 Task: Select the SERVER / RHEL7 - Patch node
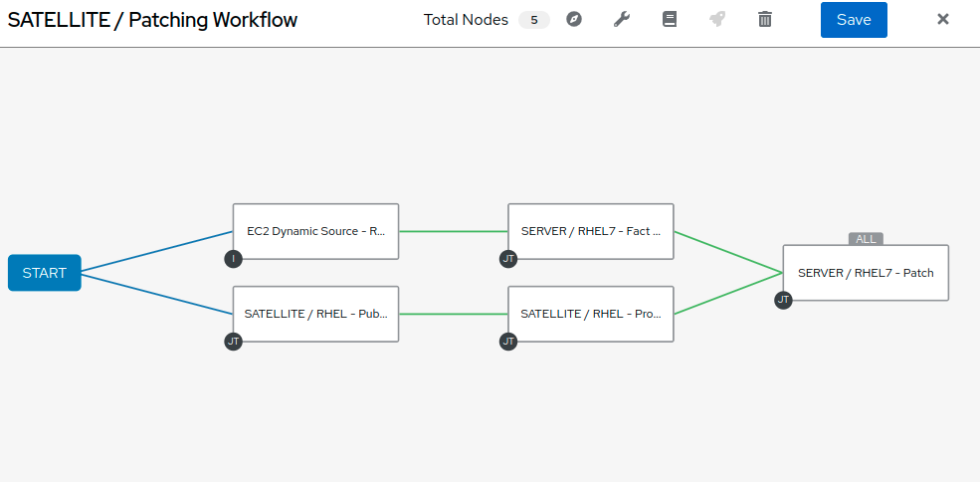[x=866, y=273]
